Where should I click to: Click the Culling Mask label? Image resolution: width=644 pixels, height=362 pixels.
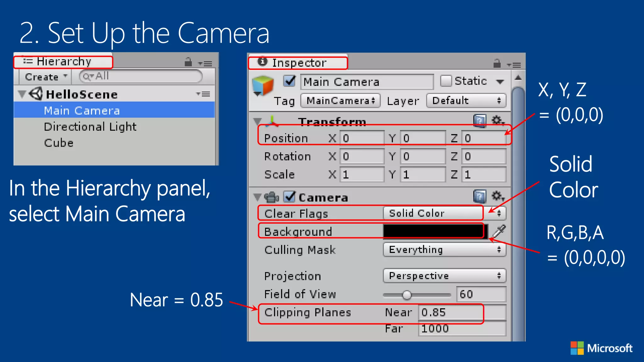coord(300,250)
